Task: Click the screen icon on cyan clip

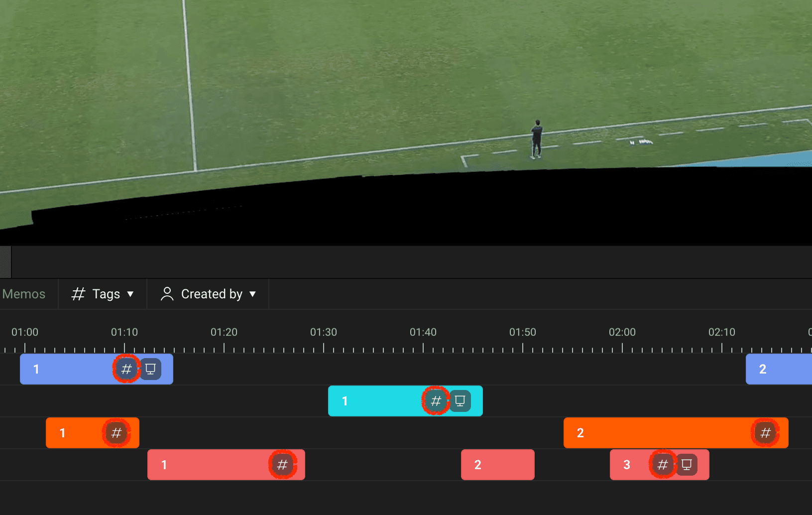Action: (460, 401)
